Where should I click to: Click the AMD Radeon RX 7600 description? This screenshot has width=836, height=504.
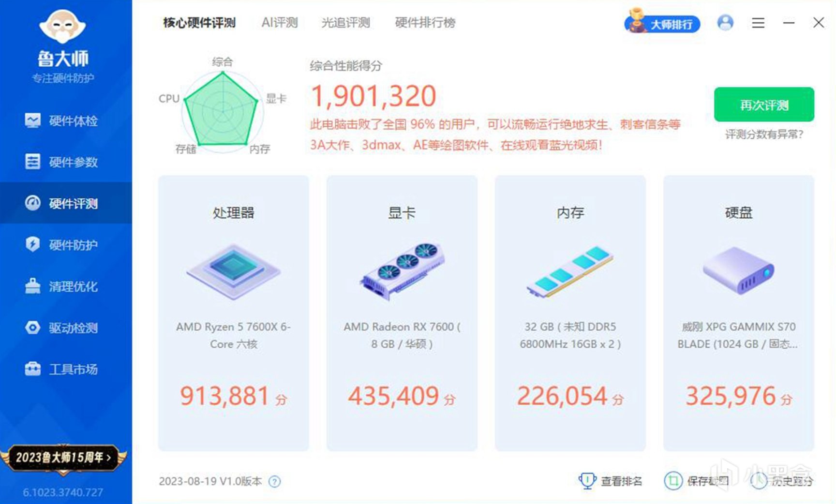click(402, 335)
